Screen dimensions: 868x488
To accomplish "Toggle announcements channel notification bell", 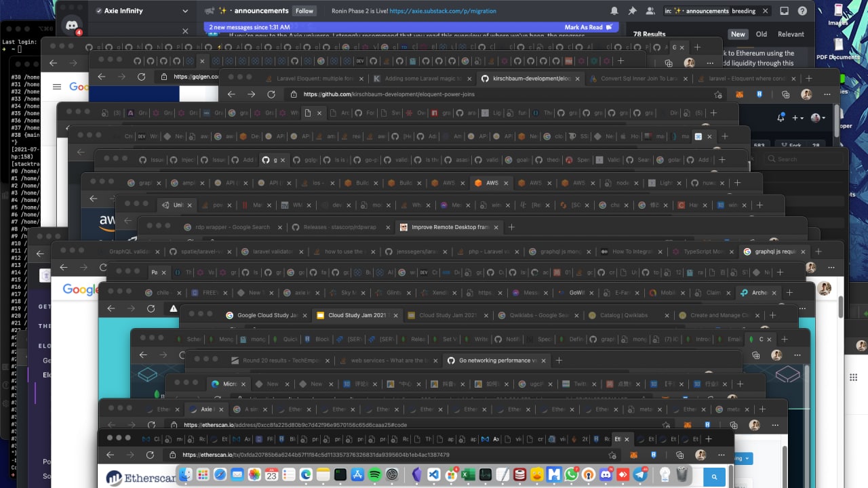I will click(x=614, y=11).
